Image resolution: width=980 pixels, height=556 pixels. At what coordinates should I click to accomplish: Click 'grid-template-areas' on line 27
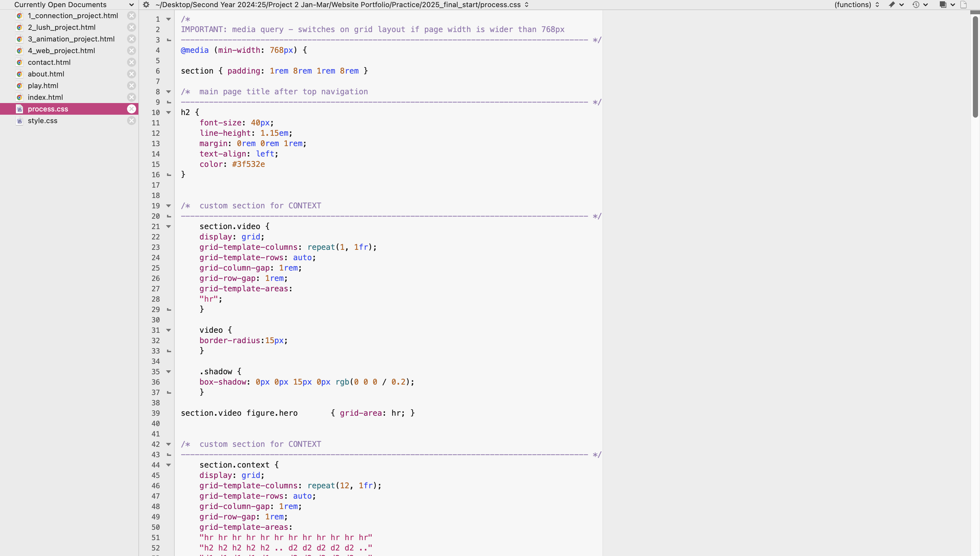click(x=244, y=289)
